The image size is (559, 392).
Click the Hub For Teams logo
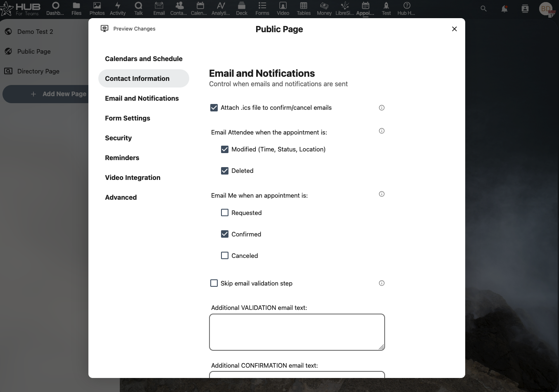click(x=21, y=9)
